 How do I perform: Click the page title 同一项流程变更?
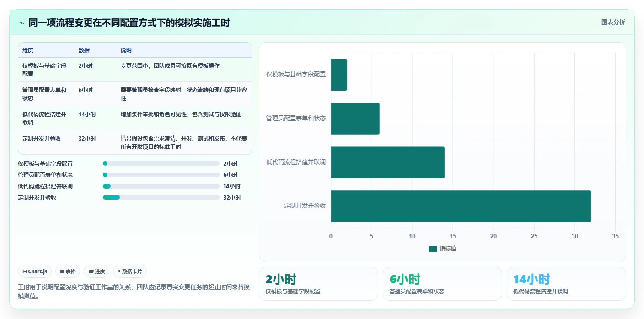pos(129,23)
